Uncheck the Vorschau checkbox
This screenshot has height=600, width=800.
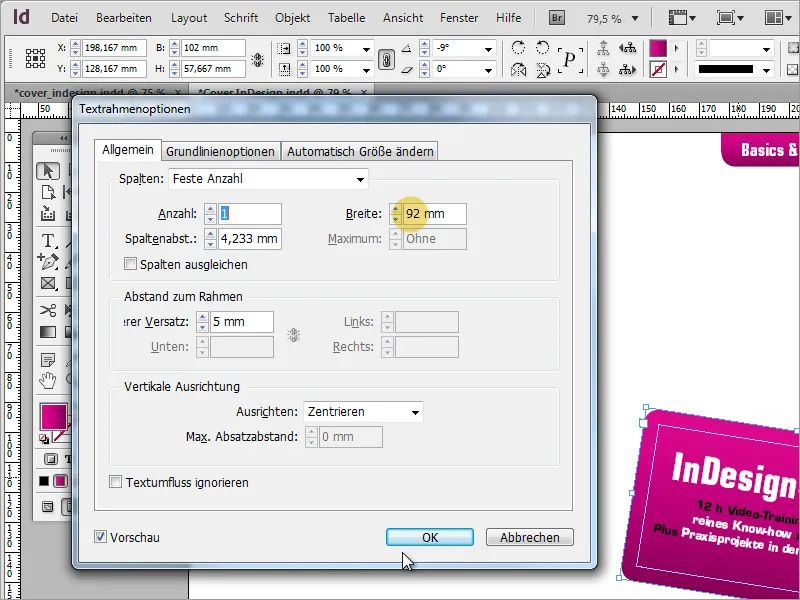click(x=101, y=537)
